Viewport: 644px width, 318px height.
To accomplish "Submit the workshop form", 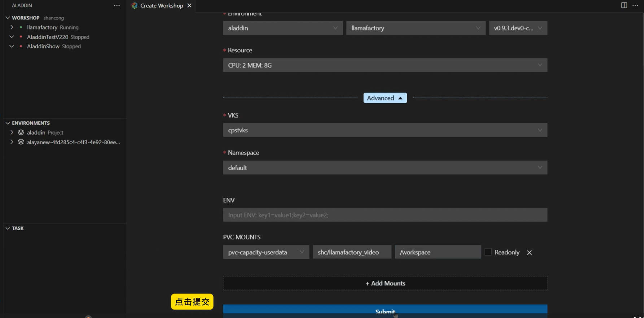I will [385, 311].
